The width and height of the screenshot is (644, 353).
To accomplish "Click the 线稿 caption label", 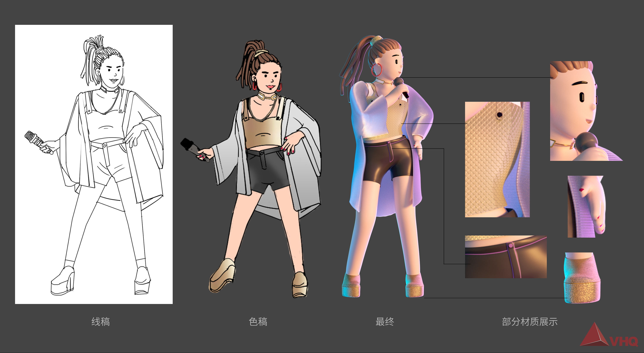I will 101,322.
